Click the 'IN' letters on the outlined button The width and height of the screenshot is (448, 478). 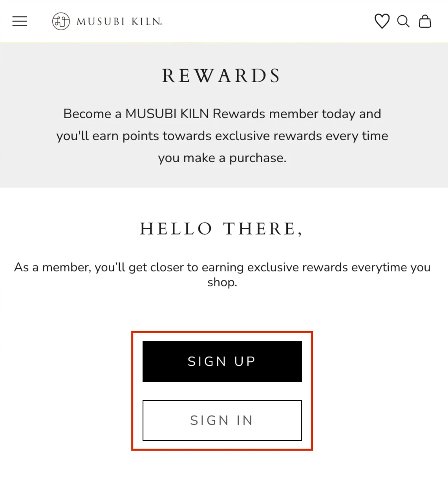pos(245,420)
